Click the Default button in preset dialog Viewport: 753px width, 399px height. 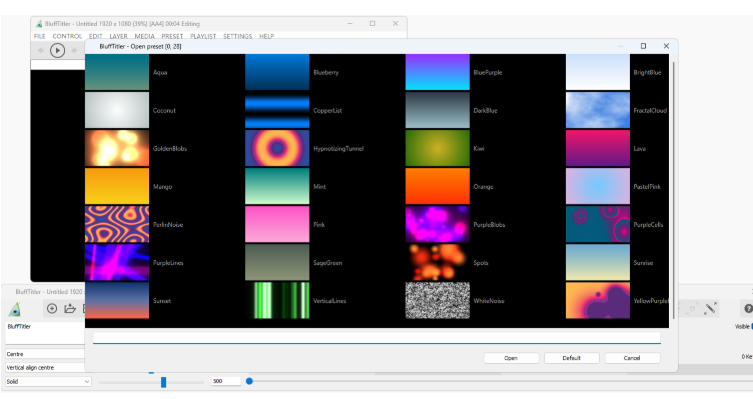click(x=571, y=358)
